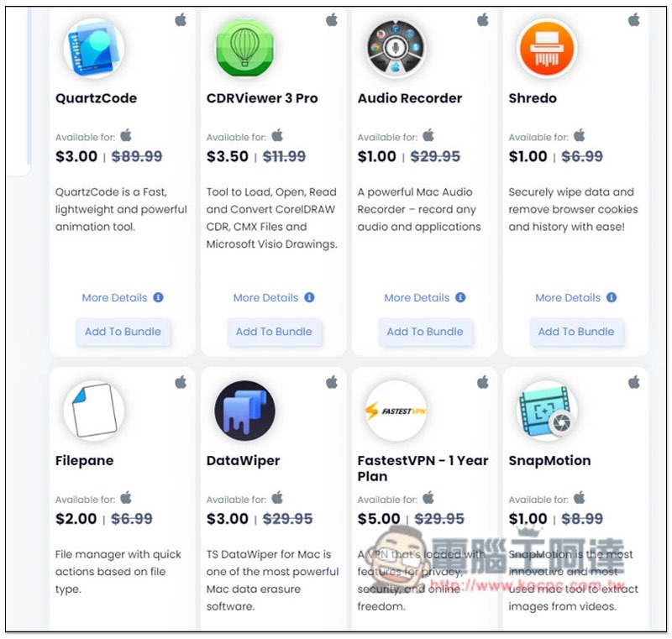Click the SnapMotion film icon

point(547,411)
